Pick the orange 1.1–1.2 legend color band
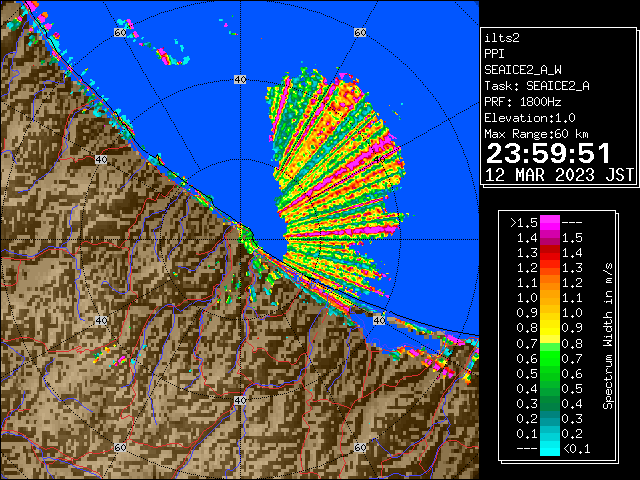 [x=550, y=283]
